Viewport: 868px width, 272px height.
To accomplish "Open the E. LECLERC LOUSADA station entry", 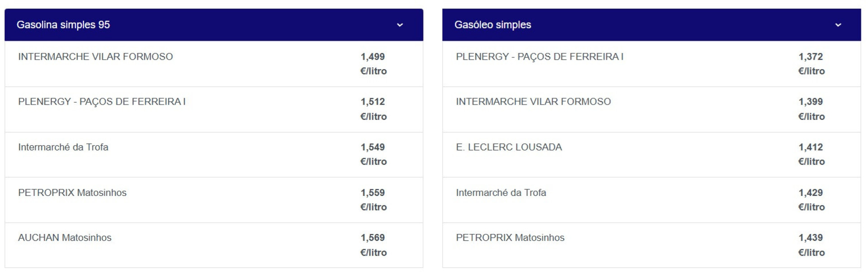I will click(x=509, y=147).
